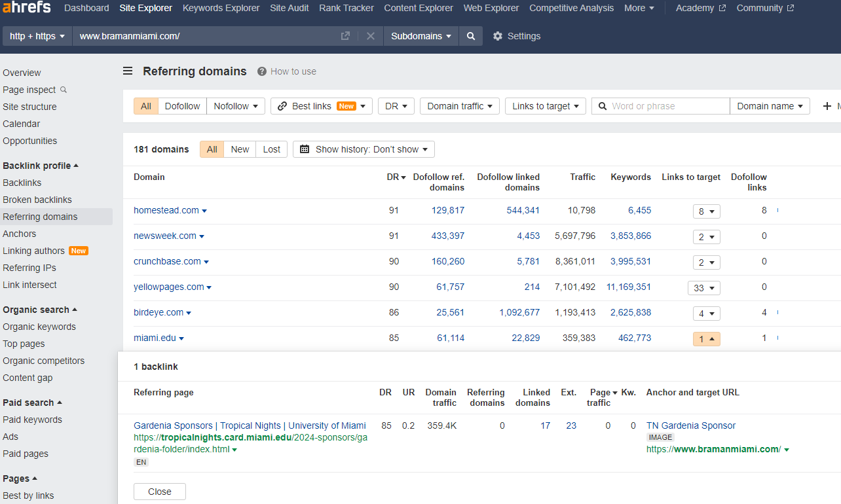This screenshot has width=841, height=504.
Task: Open Community external link
Action: point(765,8)
